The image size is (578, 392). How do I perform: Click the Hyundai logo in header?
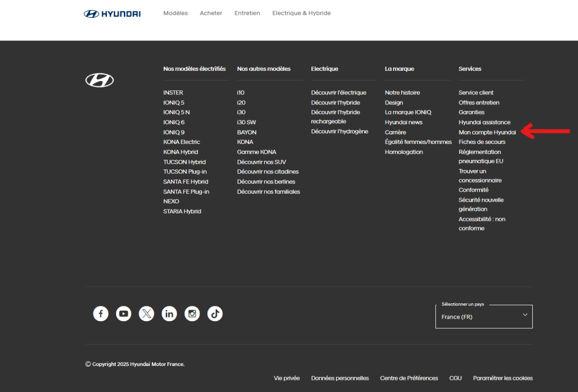(x=112, y=13)
